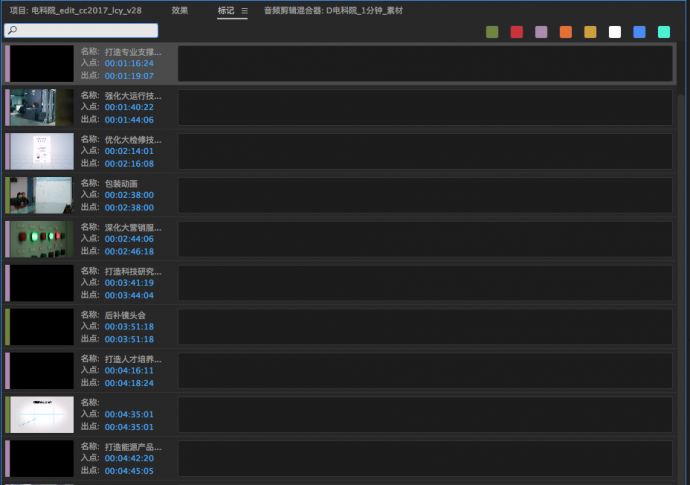Click the search magnifier icon
The image size is (690, 485).
[13, 30]
